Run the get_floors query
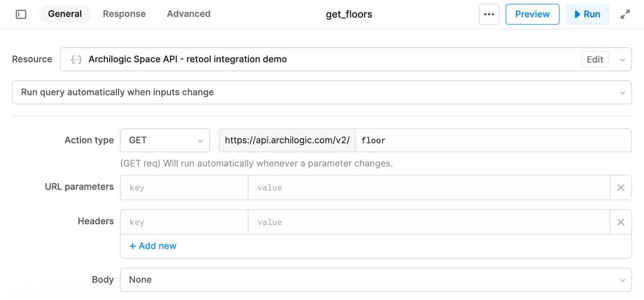644x300 pixels. coord(587,14)
